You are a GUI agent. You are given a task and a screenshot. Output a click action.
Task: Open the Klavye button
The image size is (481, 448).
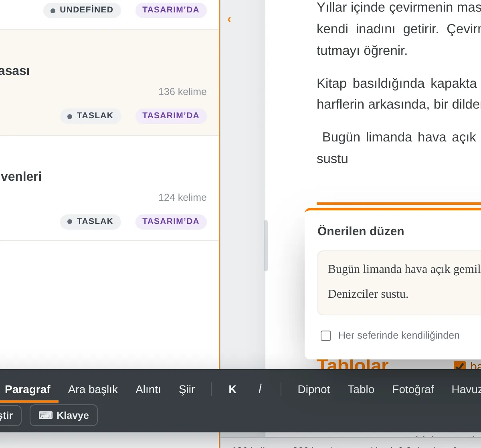64,415
